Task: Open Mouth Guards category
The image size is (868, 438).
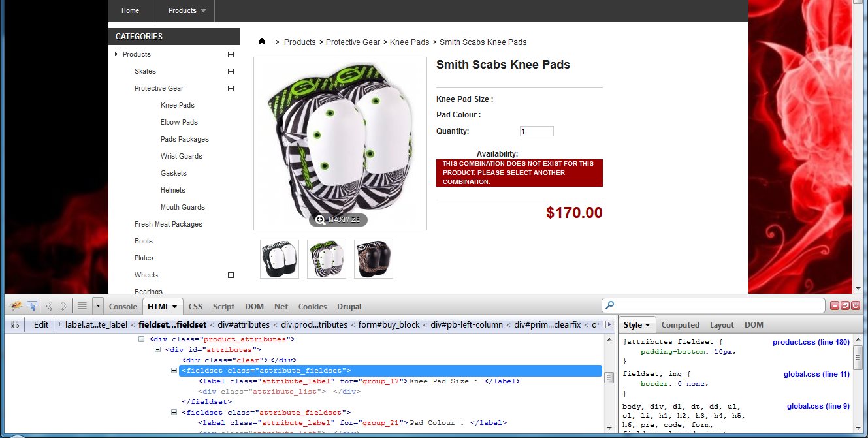Action: (183, 207)
